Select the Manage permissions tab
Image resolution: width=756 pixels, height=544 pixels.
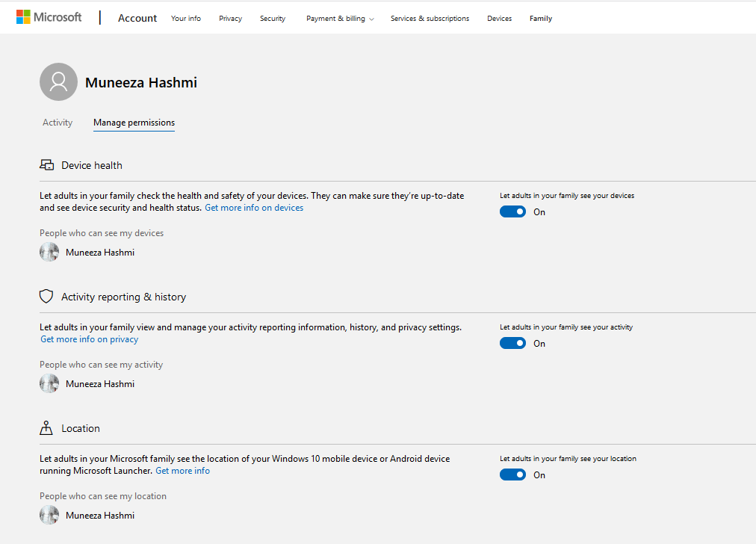pos(134,123)
